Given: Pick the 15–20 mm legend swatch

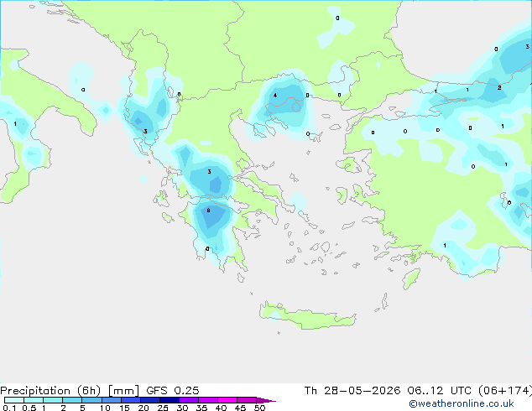Looking at the screenshot, I should point(130,400).
